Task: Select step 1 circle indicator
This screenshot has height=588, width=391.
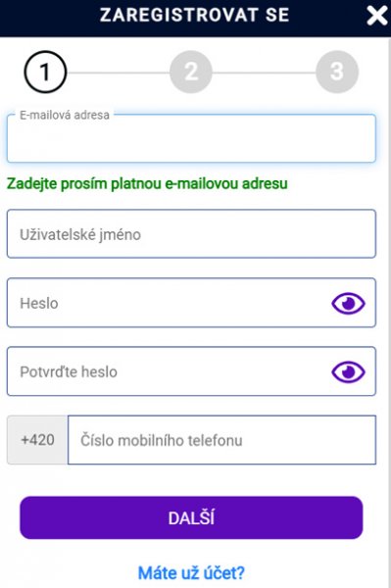Action: click(45, 72)
